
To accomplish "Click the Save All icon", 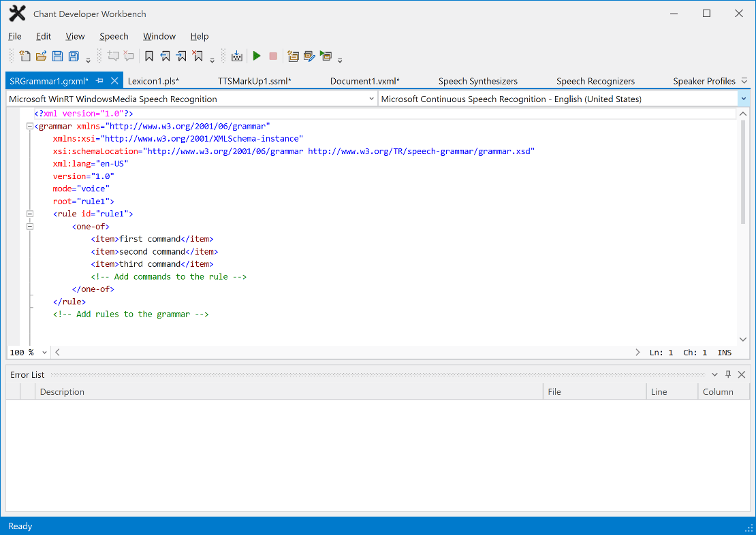I will pyautogui.click(x=74, y=56).
